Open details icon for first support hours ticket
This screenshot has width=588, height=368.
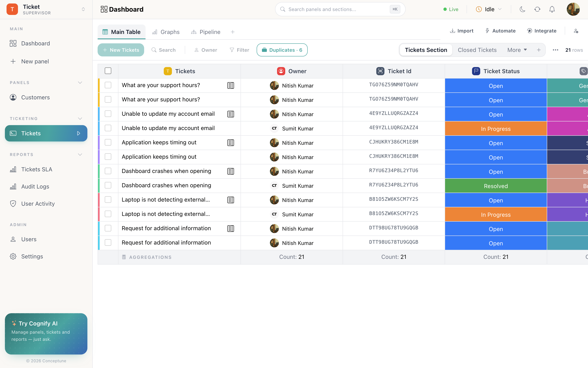(x=231, y=85)
